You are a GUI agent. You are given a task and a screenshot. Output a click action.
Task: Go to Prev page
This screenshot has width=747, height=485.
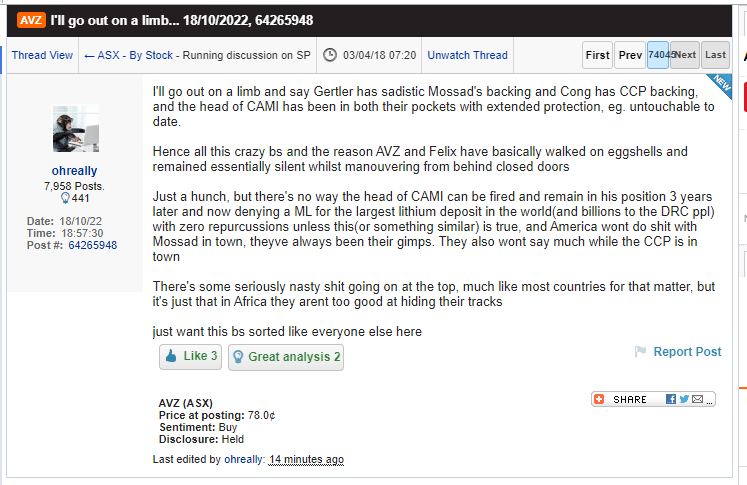[x=630, y=55]
